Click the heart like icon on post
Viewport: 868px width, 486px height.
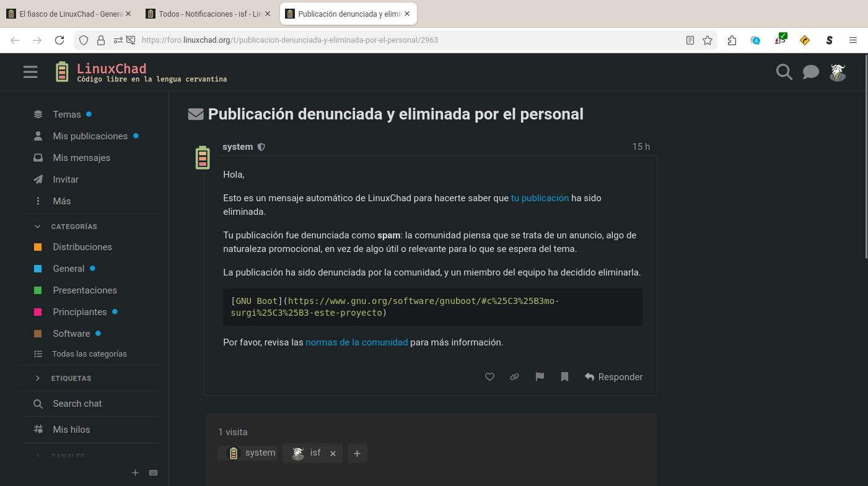(489, 377)
